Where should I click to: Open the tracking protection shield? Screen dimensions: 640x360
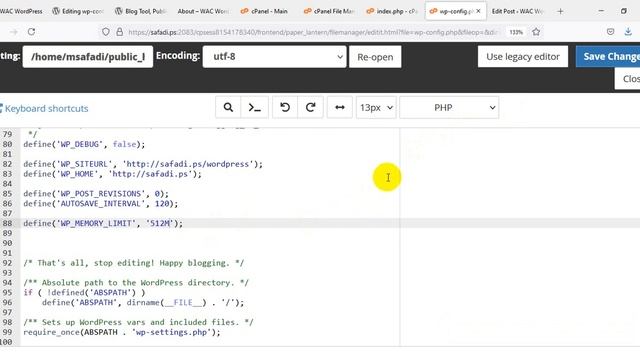(106, 32)
